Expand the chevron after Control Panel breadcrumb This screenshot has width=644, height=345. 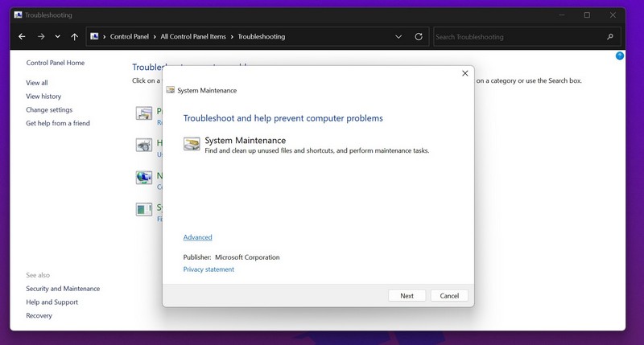[x=155, y=37]
